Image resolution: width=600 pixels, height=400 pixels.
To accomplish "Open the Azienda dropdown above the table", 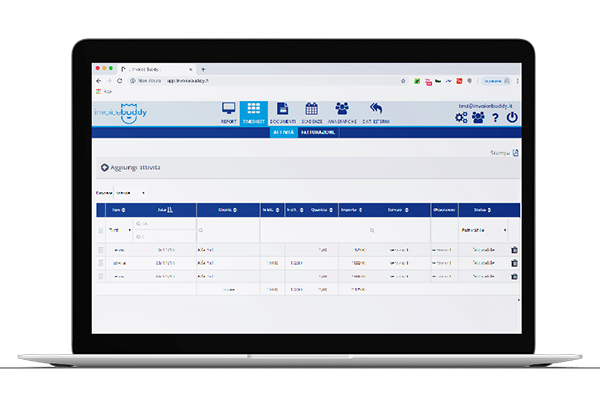I will pyautogui.click(x=130, y=193).
